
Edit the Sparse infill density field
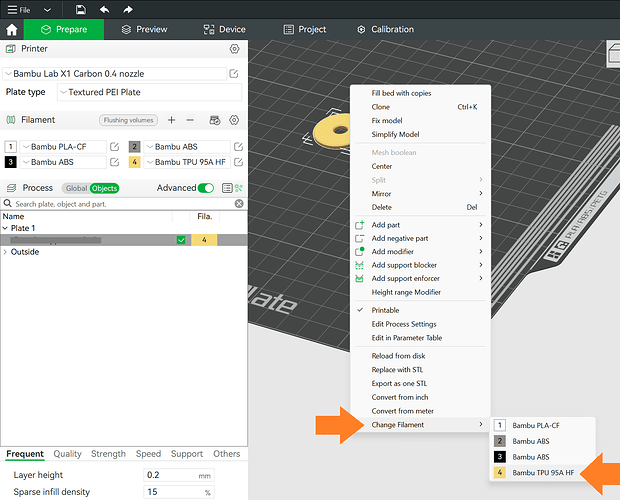point(179,492)
